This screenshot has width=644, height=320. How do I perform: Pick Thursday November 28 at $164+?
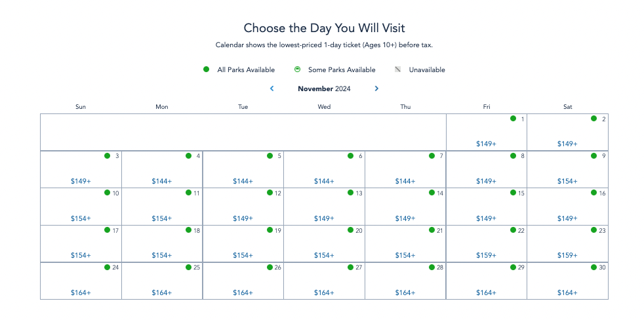[405, 281]
